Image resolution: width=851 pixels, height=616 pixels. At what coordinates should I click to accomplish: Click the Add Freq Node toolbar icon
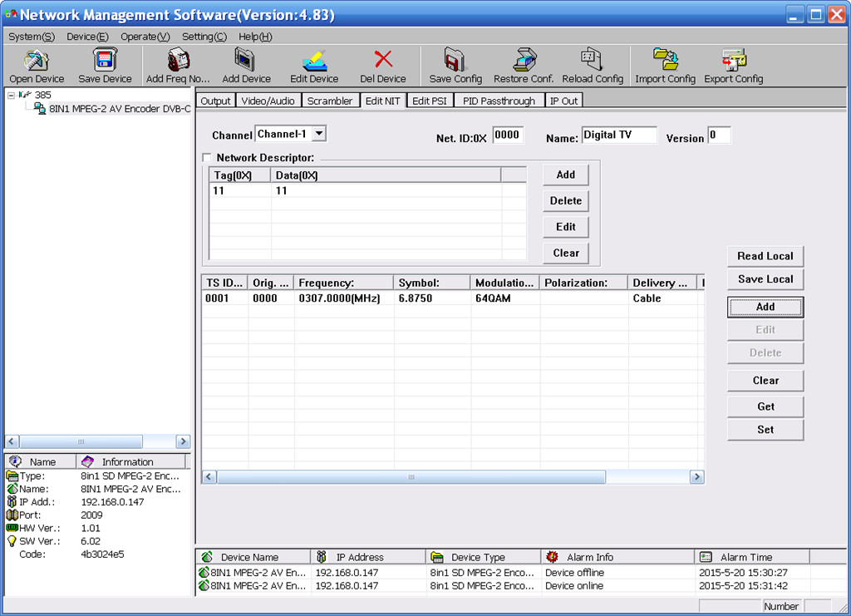point(178,60)
